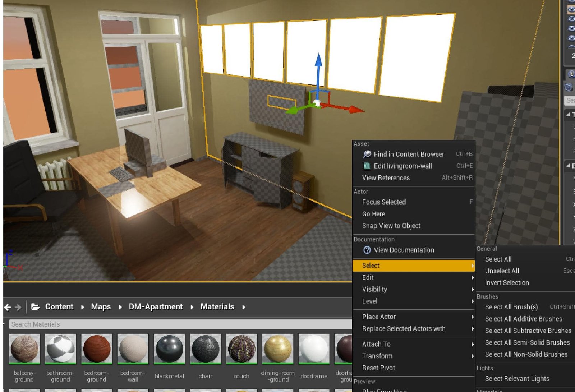Choose Select All Subtractive Brushes
Image resolution: width=575 pixels, height=392 pixels.
point(525,331)
